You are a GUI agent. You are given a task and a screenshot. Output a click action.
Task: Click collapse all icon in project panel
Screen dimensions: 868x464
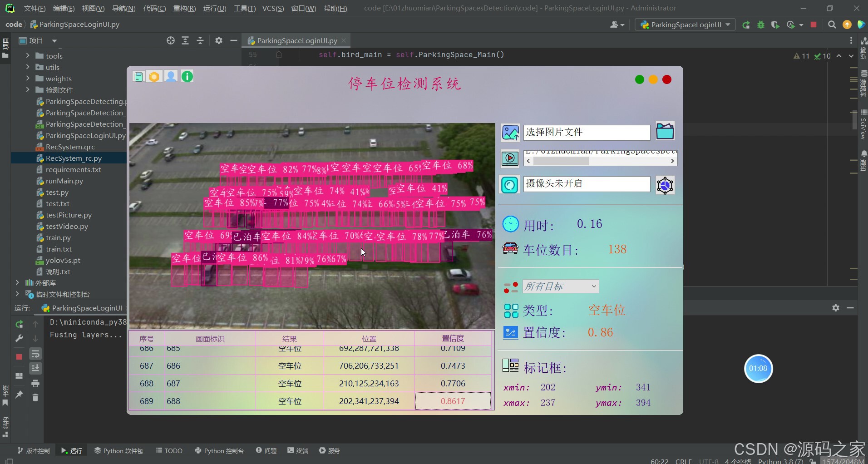pyautogui.click(x=200, y=40)
